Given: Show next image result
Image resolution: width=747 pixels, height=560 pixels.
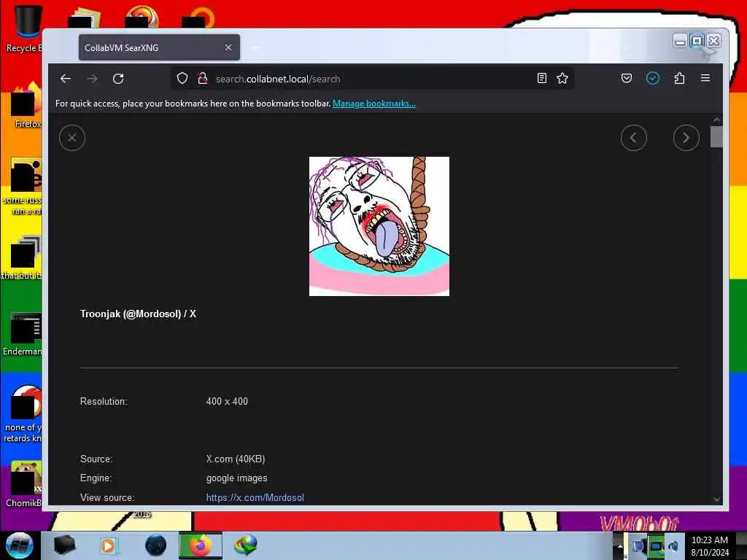Looking at the screenshot, I should 686,138.
